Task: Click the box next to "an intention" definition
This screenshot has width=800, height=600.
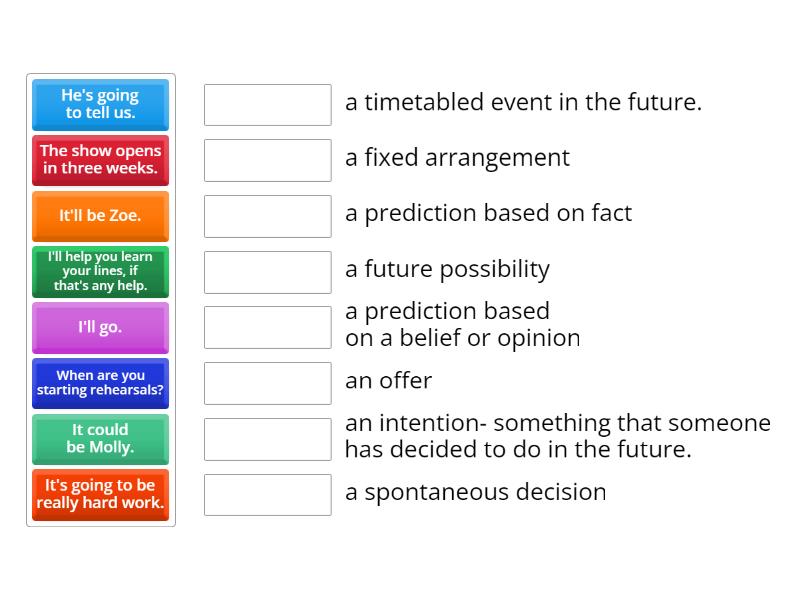Action: pyautogui.click(x=267, y=439)
